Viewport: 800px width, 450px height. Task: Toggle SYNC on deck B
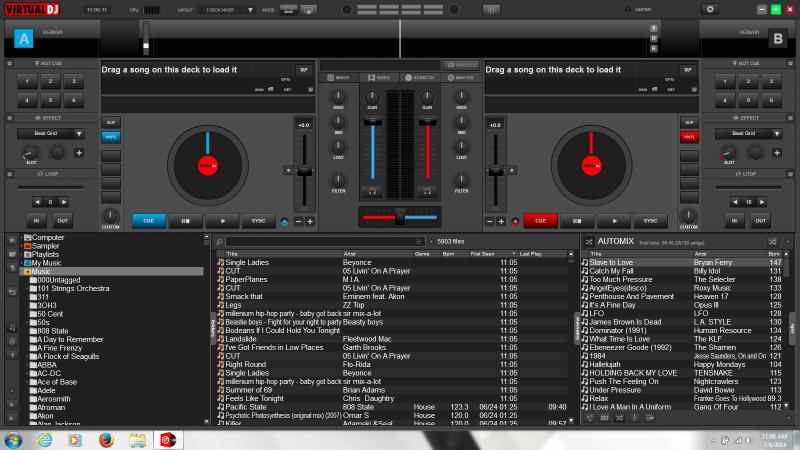click(x=650, y=221)
